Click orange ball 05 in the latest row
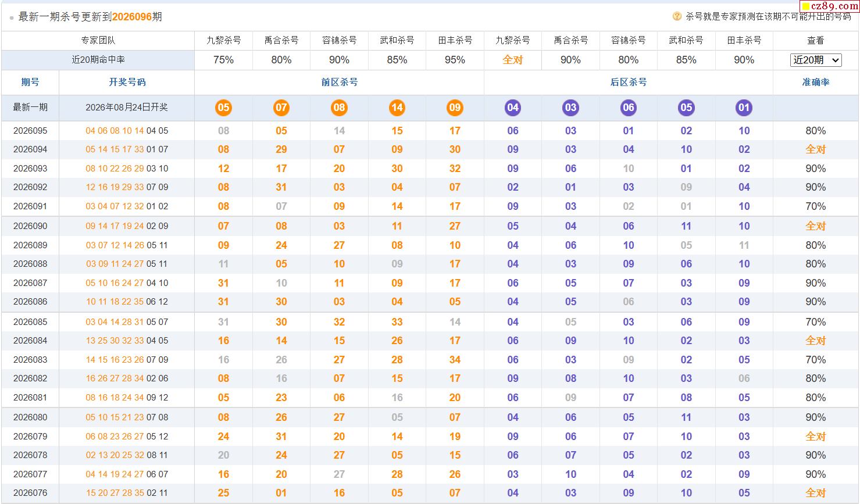The image size is (860, 504). coord(223,108)
